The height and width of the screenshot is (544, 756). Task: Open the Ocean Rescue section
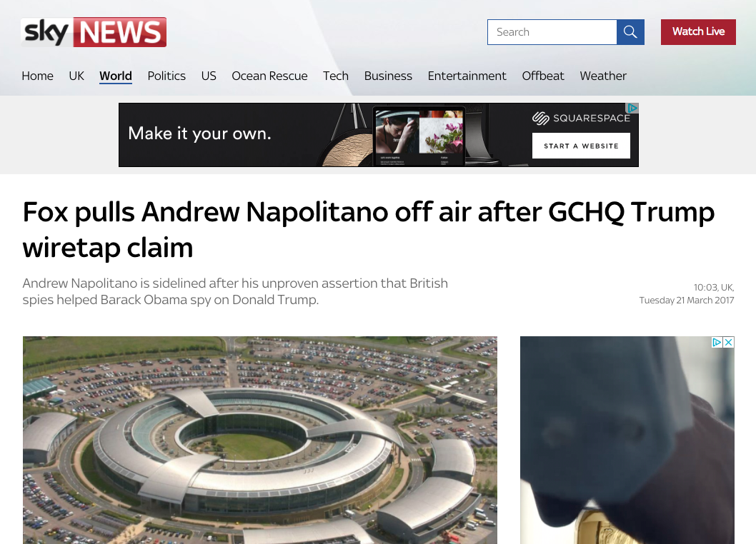coord(269,76)
